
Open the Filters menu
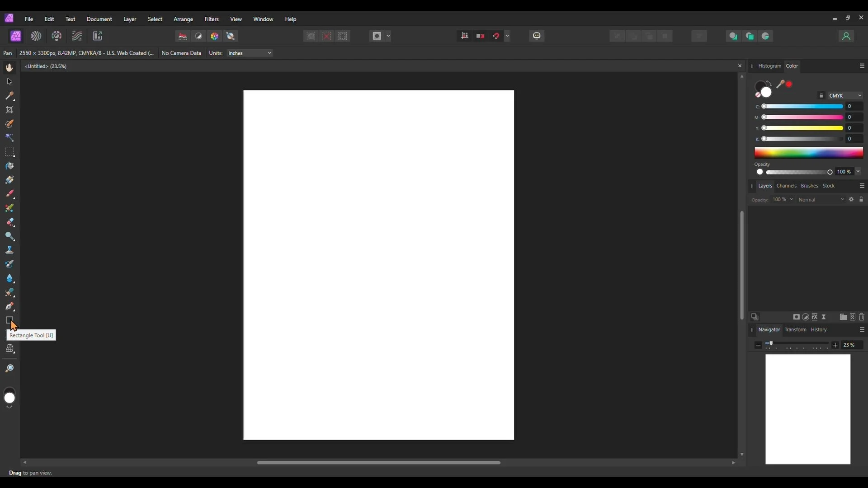click(211, 19)
